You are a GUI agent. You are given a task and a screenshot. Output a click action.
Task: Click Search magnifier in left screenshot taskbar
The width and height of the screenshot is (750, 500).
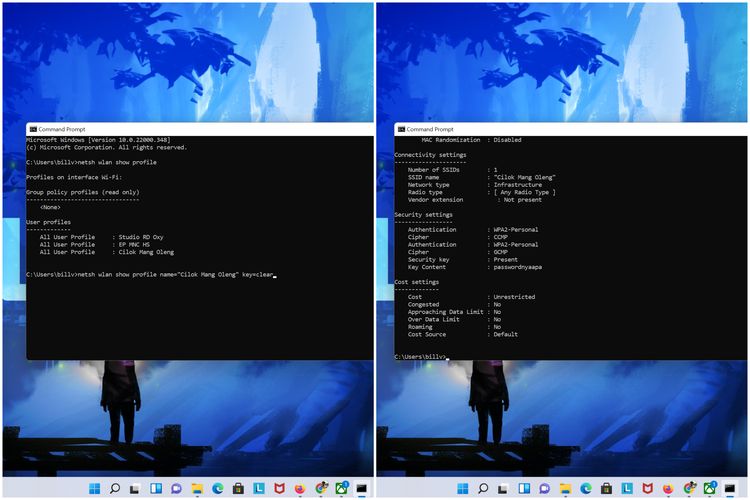[115, 488]
